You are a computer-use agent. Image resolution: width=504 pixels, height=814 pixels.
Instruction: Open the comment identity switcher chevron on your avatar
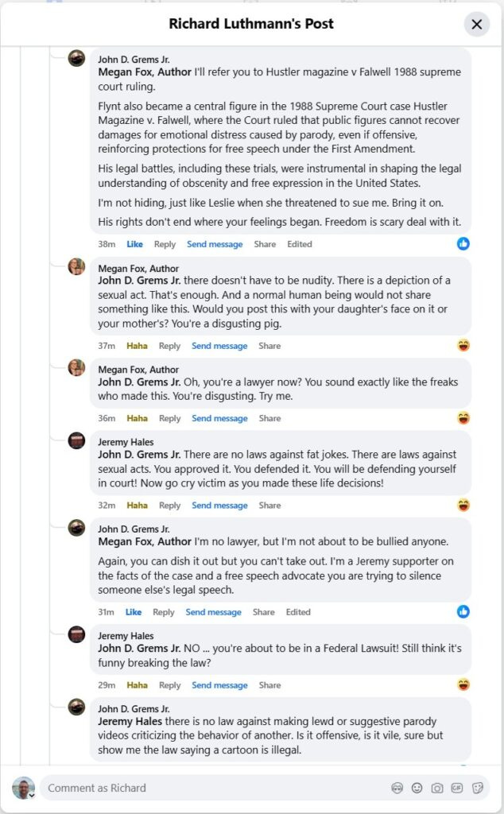(x=32, y=796)
